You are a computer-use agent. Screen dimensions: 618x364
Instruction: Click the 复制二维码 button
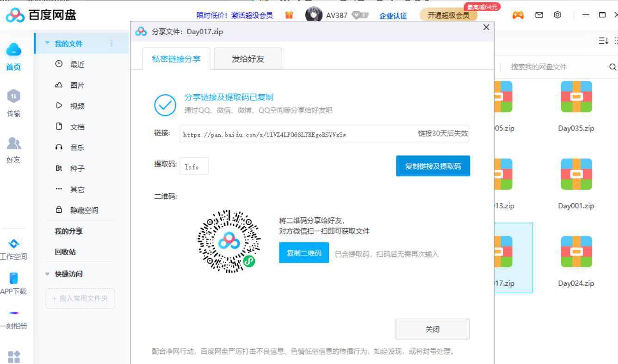(x=304, y=253)
